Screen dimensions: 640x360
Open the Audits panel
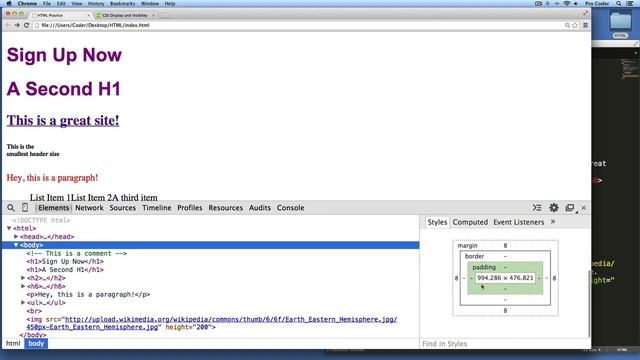pos(260,208)
